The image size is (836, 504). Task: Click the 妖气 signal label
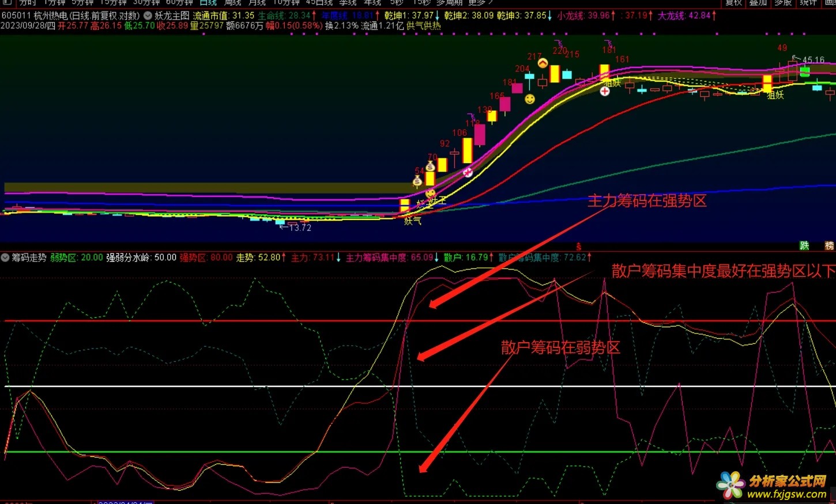[412, 221]
